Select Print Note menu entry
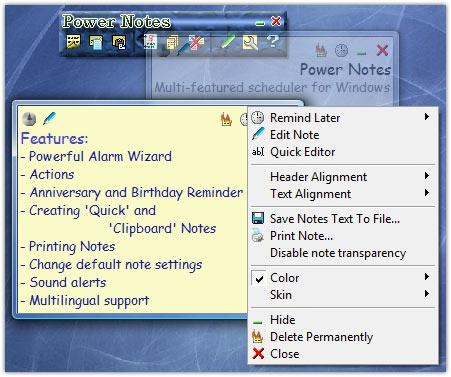The width and height of the screenshot is (451, 377). point(343,236)
